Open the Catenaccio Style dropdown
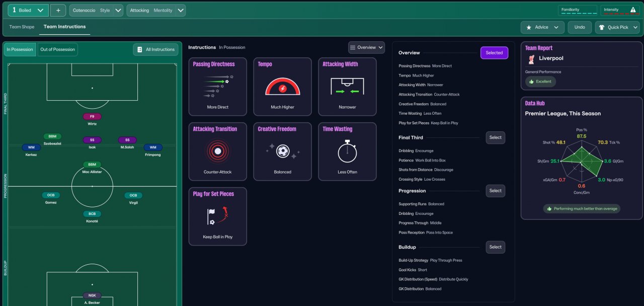The height and width of the screenshot is (306, 644). coord(96,10)
